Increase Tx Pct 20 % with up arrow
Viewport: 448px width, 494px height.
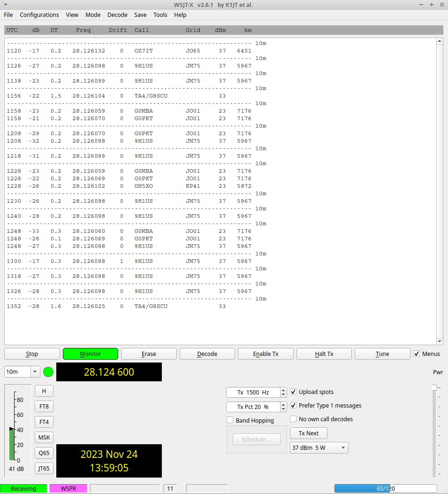tap(283, 404)
